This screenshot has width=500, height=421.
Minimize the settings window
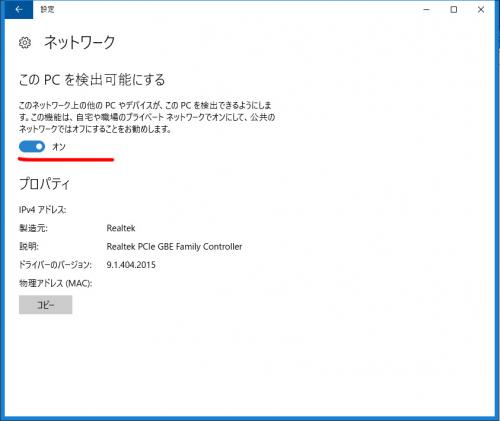click(426, 10)
